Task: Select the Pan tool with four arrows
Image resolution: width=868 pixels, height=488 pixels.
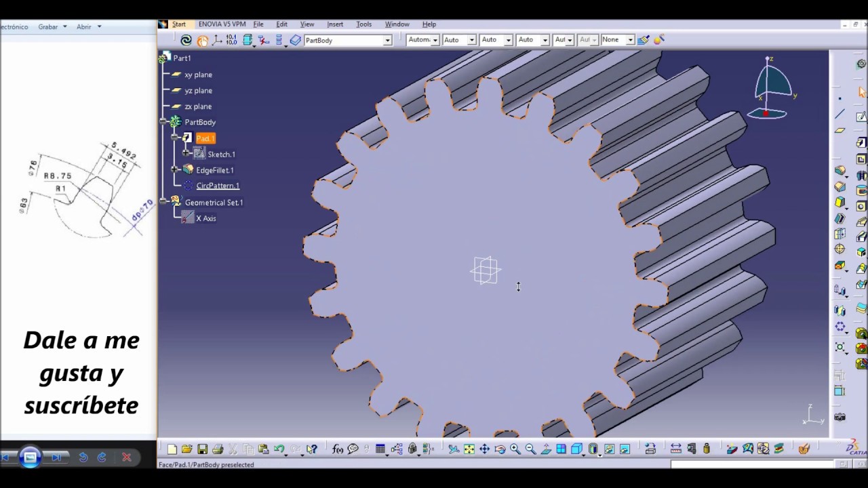Action: 484,449
